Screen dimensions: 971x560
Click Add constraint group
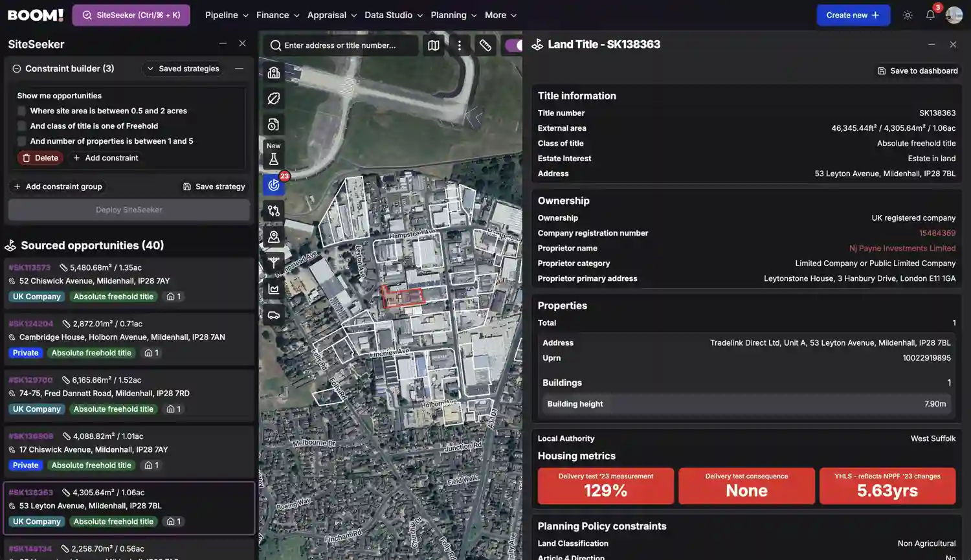pyautogui.click(x=58, y=186)
